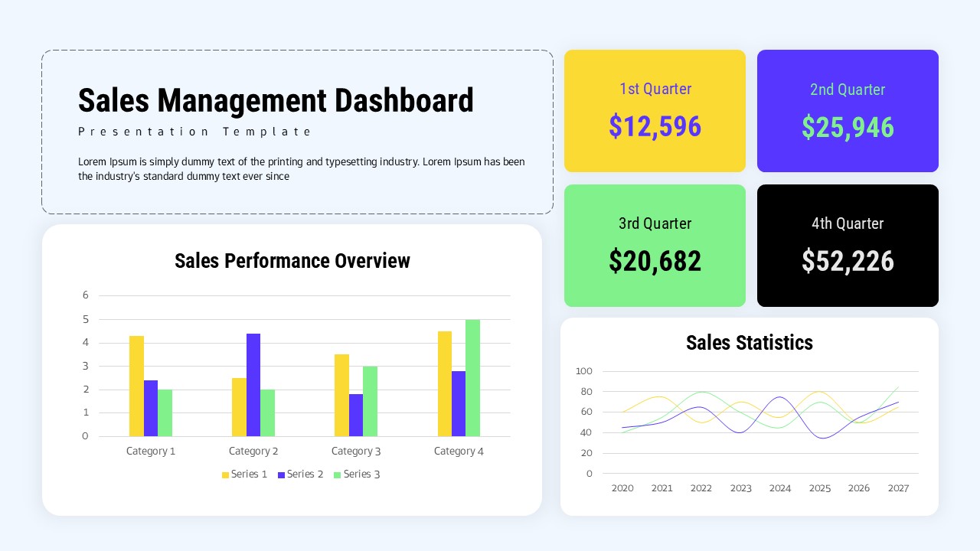This screenshot has height=551, width=980.
Task: Click the Category 3 axis label
Action: (356, 451)
